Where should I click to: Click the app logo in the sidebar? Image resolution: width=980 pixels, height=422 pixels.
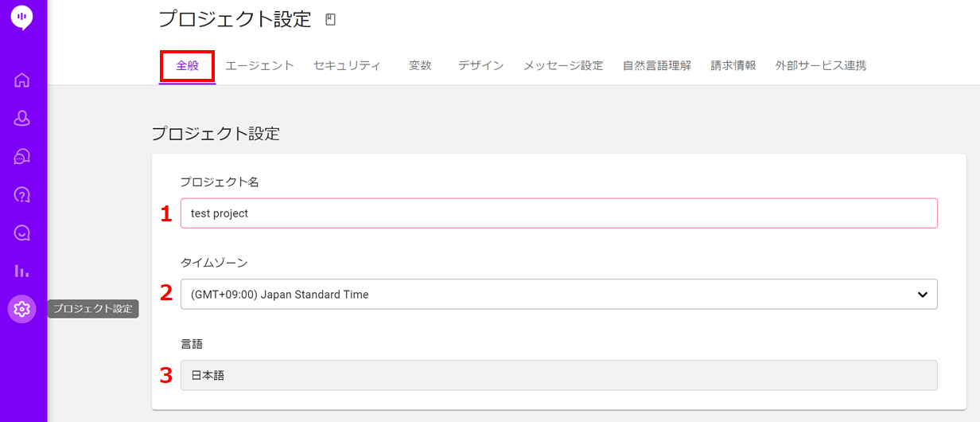tap(22, 17)
